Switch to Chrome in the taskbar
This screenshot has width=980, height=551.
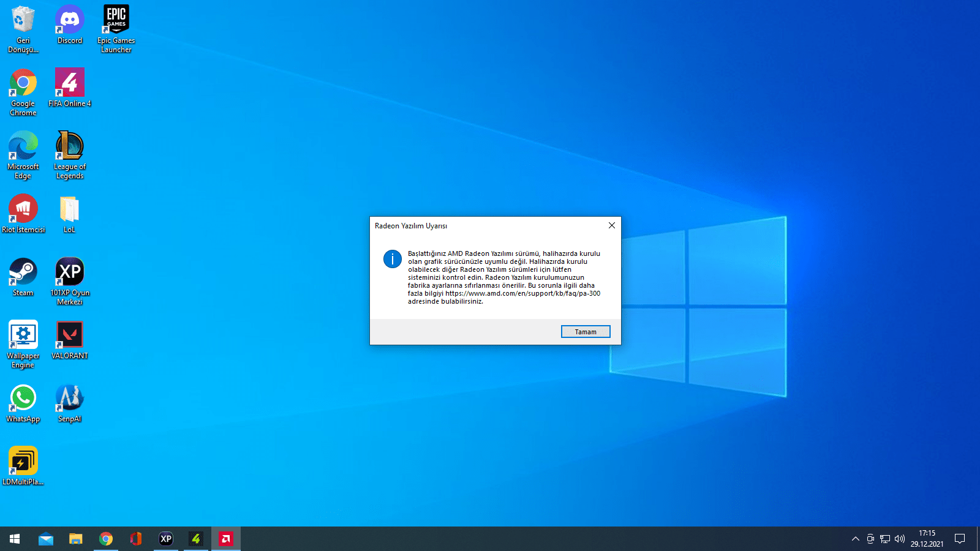(106, 539)
